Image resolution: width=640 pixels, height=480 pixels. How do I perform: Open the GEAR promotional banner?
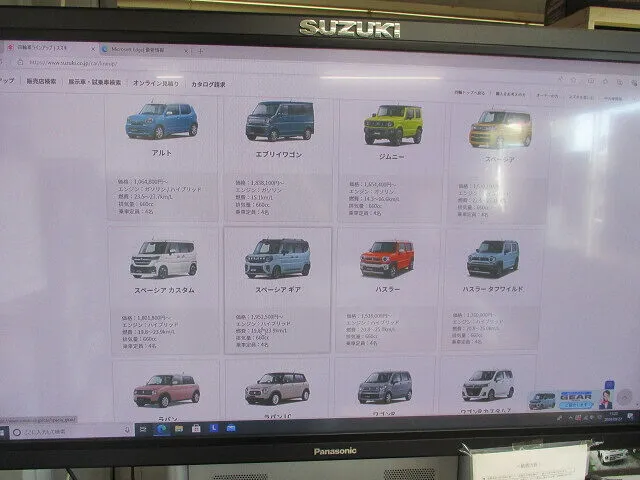click(564, 400)
